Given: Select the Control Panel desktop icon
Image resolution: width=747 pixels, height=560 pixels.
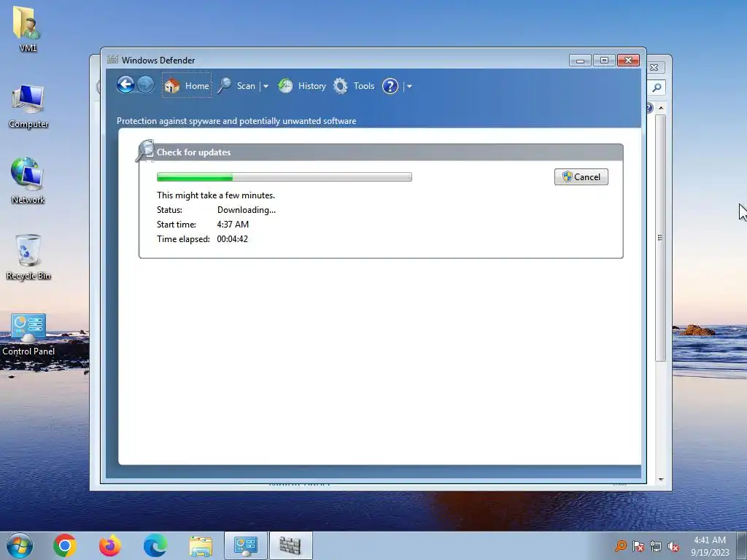Looking at the screenshot, I should click(28, 334).
